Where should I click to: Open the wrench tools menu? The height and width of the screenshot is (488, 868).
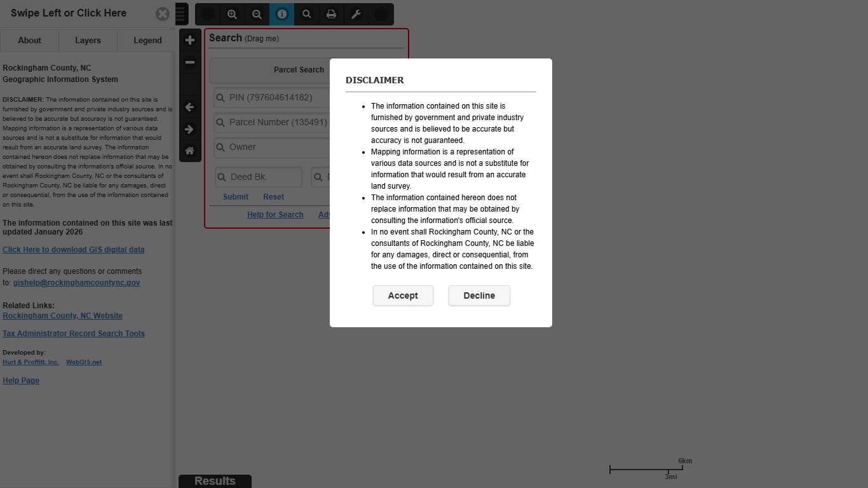pos(356,14)
